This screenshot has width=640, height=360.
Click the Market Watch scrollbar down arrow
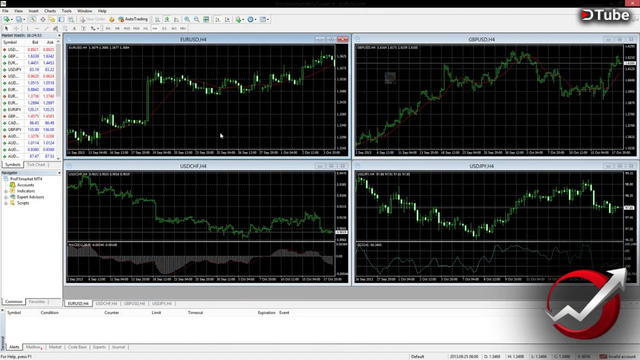58,158
